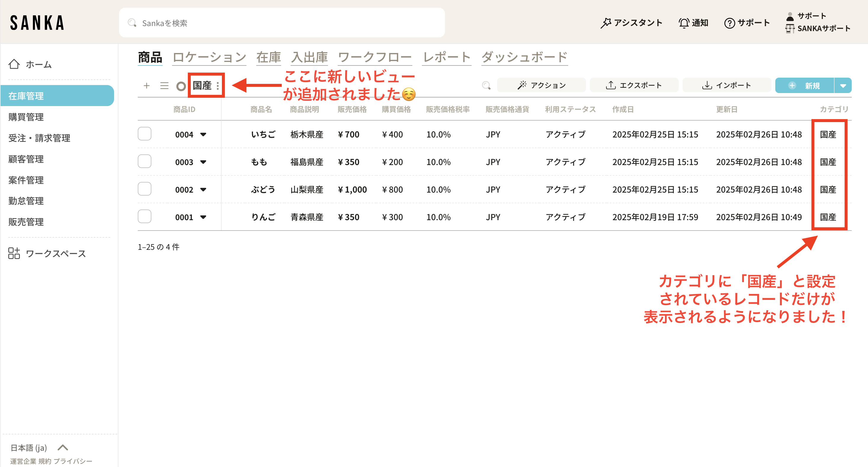Open ワークスペース grid icon in sidebar
Screen dimensions: 868x467
14,253
